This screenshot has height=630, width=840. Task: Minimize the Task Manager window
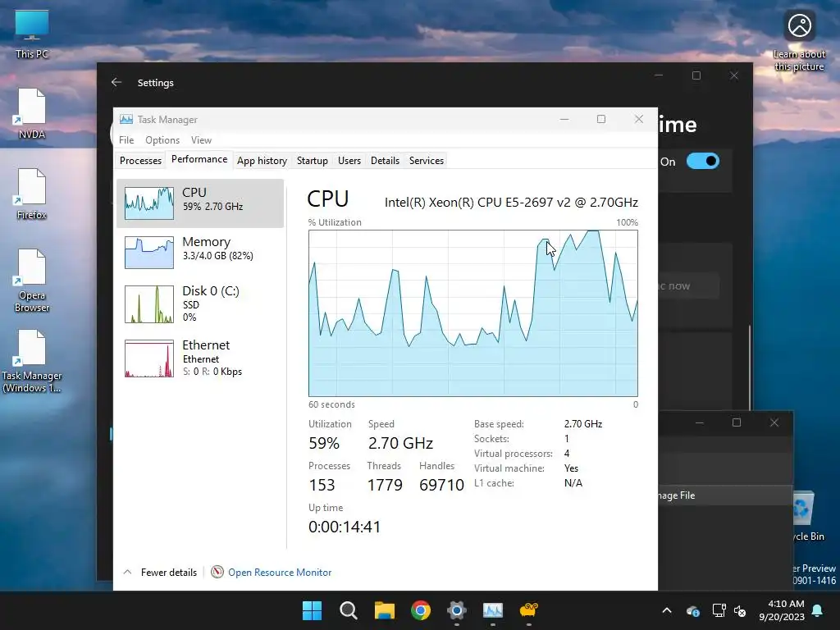click(564, 119)
